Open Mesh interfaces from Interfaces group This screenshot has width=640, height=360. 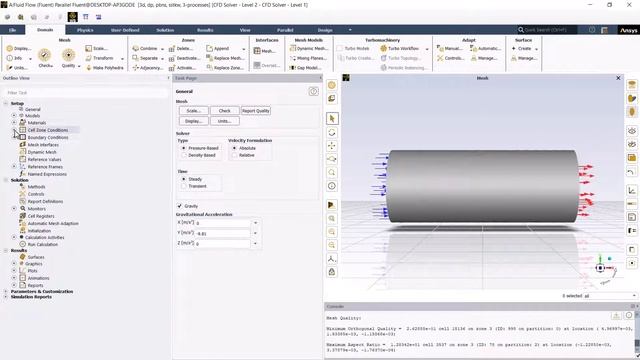[x=264, y=51]
